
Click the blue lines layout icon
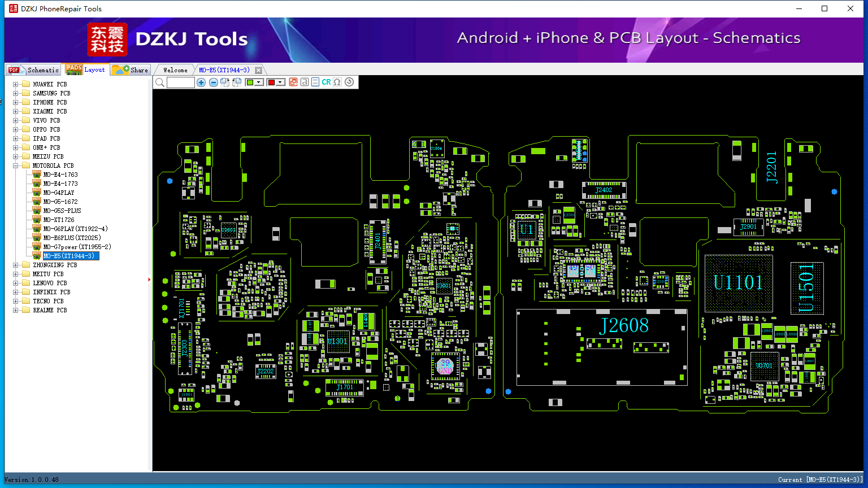tap(315, 82)
